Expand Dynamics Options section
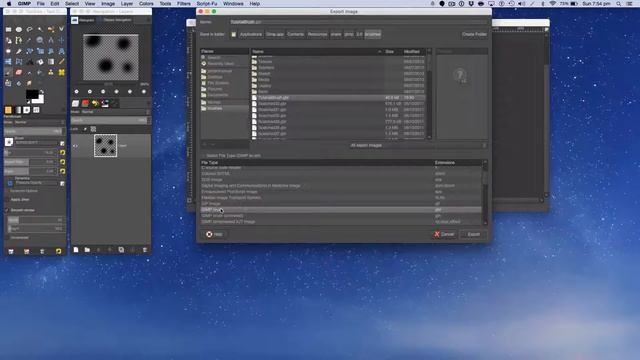This screenshot has height=360, width=640. (23, 191)
